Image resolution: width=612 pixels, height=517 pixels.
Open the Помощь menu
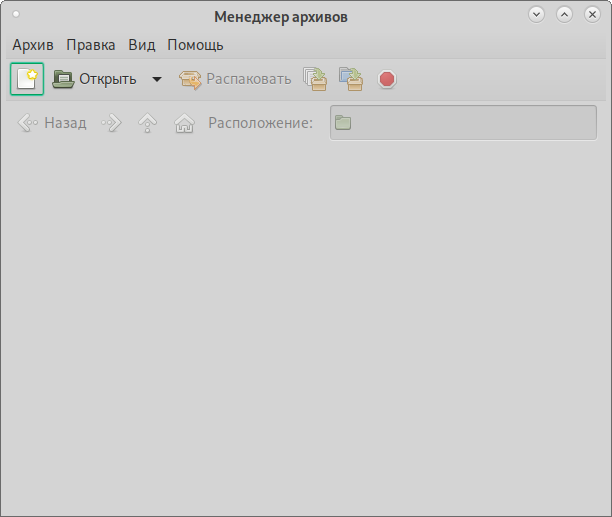point(195,45)
